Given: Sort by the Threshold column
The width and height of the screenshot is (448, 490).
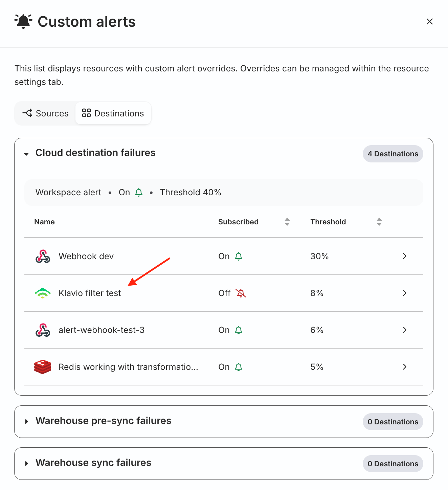Looking at the screenshot, I should (x=379, y=222).
